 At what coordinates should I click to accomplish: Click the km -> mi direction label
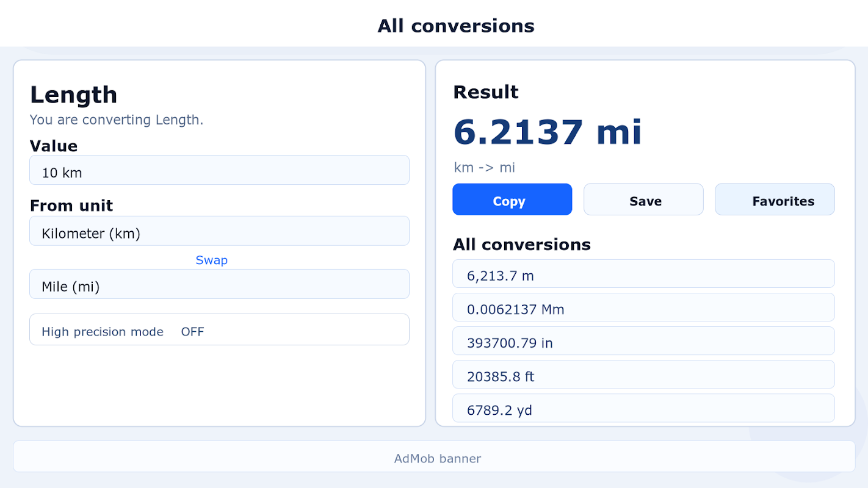485,168
